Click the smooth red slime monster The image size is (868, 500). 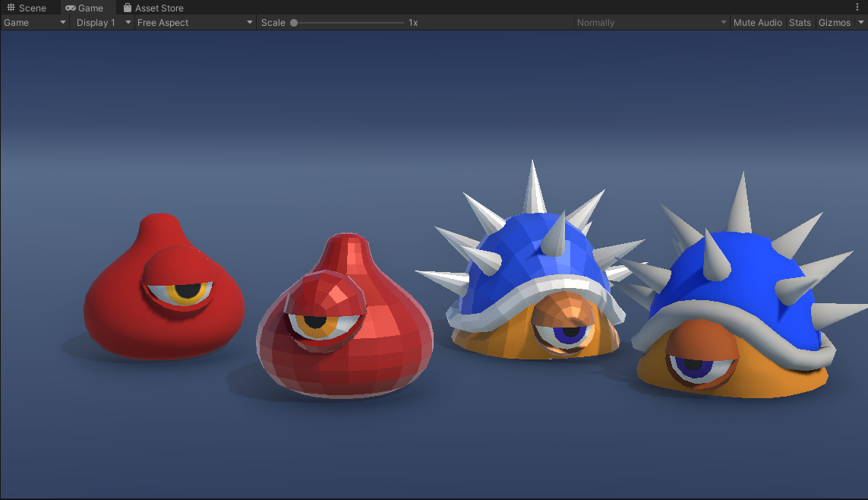[x=164, y=286]
